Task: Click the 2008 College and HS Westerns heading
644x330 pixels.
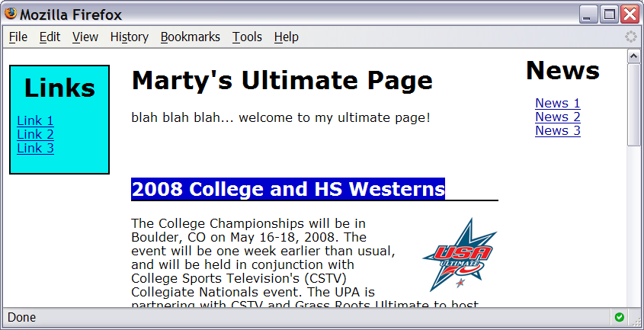Action: click(x=288, y=189)
